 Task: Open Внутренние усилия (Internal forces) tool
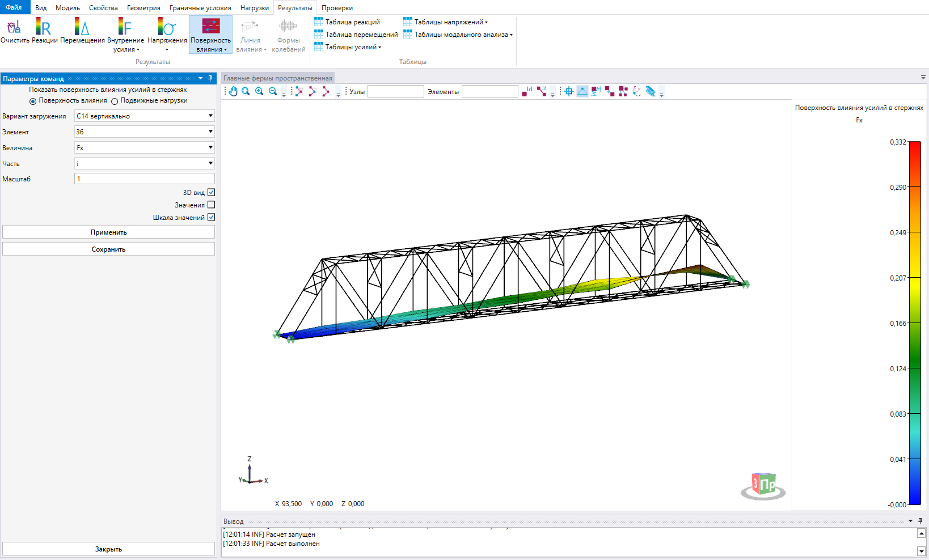pyautogui.click(x=125, y=35)
